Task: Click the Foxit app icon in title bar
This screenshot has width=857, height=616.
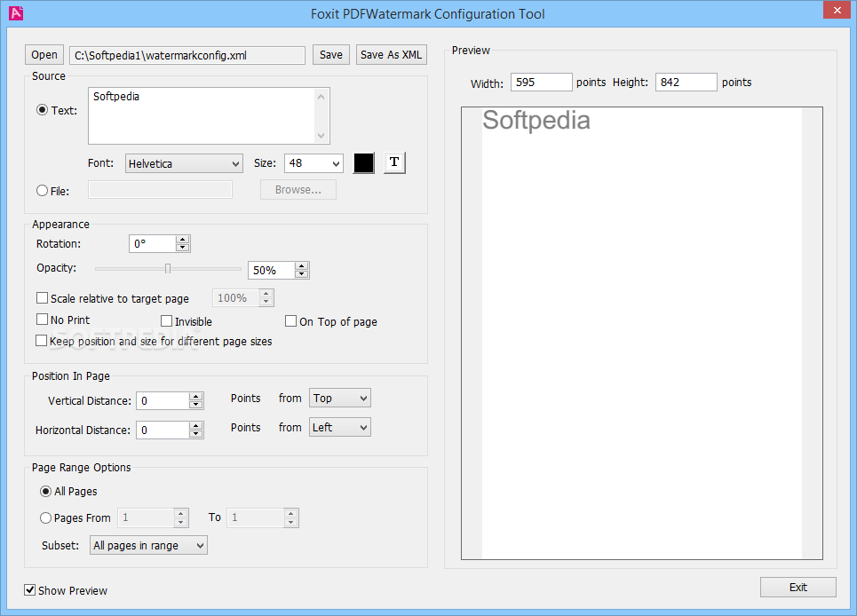Action: coord(16,12)
